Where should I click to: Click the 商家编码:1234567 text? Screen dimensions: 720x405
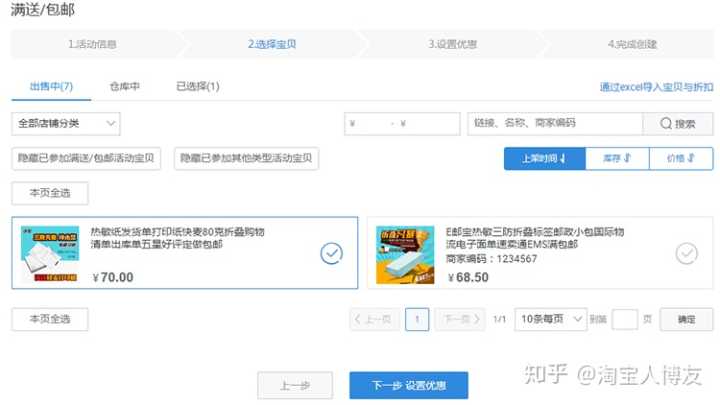(x=491, y=259)
